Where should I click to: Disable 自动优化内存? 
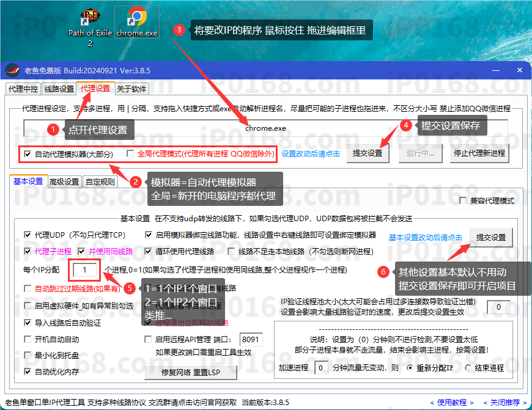coord(26,370)
